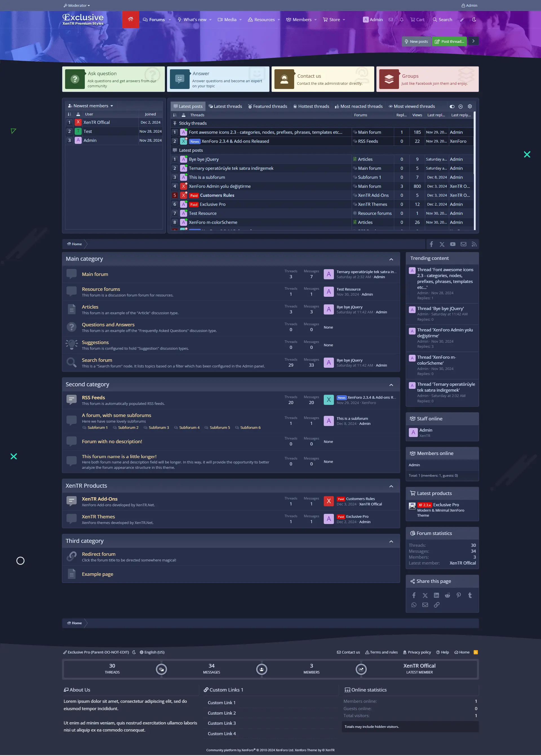Click the Suggestions lightbulb node icon

pos(71,345)
